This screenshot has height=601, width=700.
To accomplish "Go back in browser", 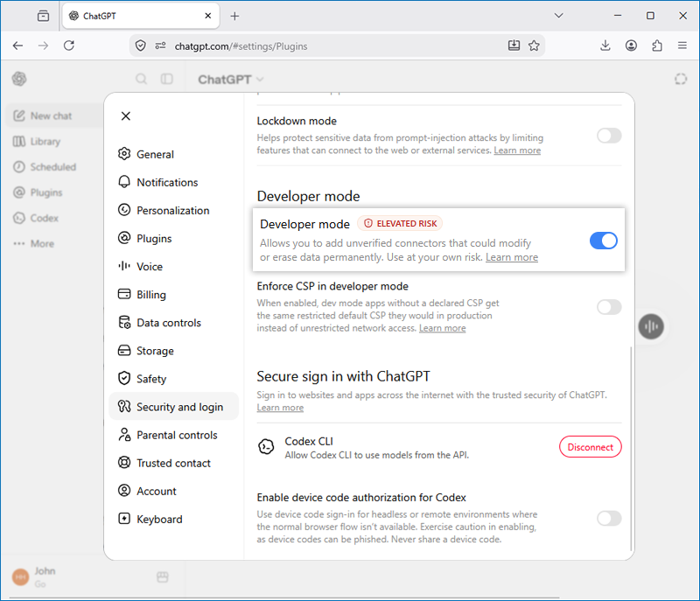I will pos(17,45).
